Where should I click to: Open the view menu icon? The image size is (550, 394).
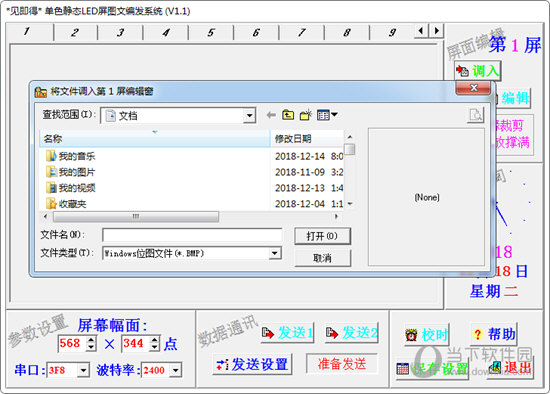pyautogui.click(x=327, y=115)
